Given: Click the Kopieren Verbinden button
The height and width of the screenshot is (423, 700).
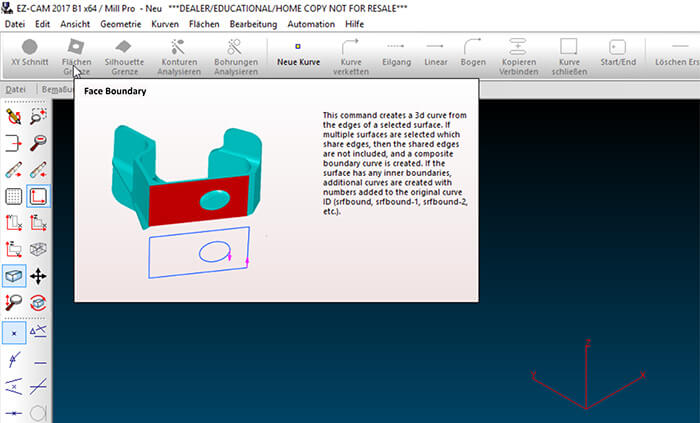Looking at the screenshot, I should [517, 55].
